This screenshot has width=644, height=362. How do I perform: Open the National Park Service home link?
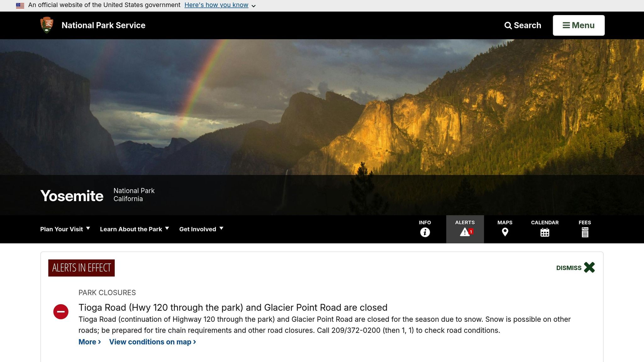103,25
